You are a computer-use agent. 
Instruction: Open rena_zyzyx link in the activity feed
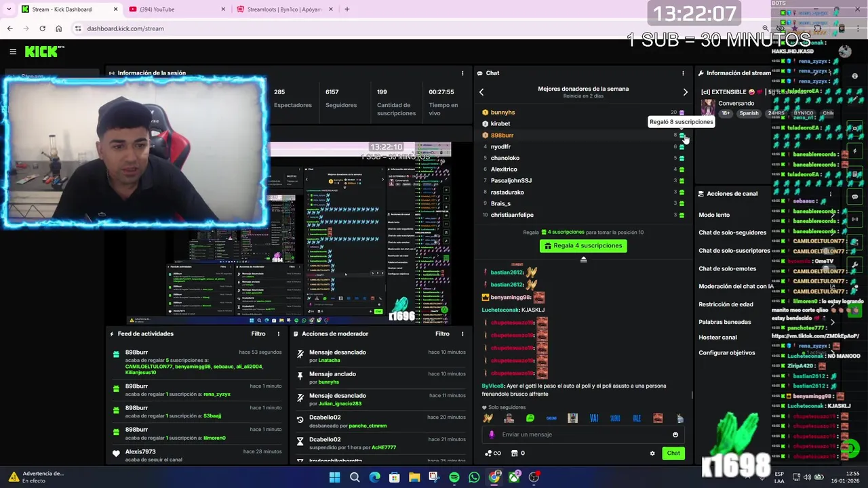pos(217,394)
